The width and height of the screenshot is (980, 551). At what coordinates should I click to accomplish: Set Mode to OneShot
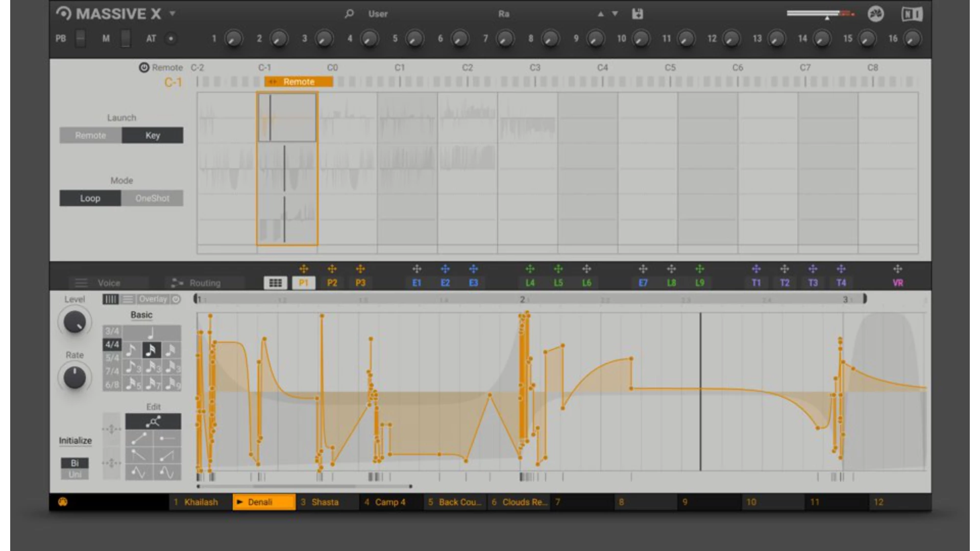point(152,198)
